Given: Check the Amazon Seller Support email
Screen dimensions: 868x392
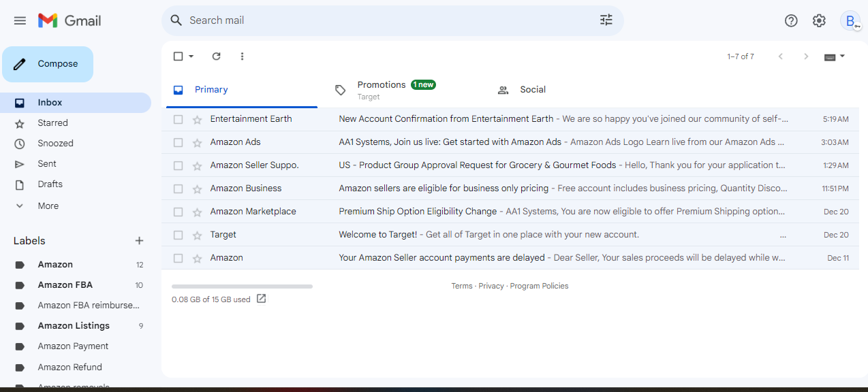Looking at the screenshot, I should coord(178,165).
